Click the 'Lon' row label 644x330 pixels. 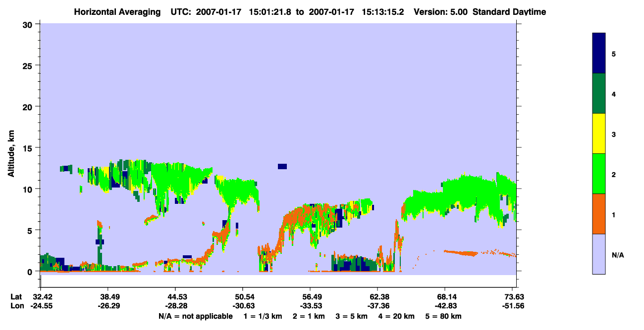(x=17, y=306)
